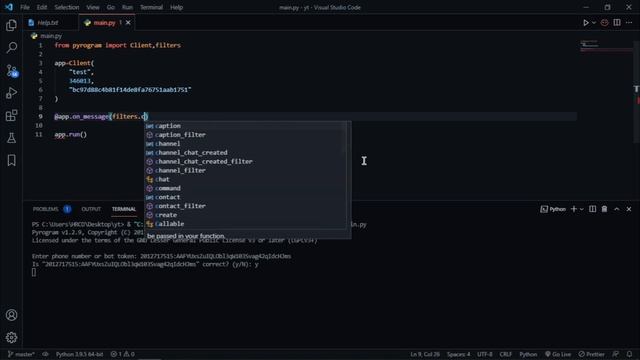The height and width of the screenshot is (360, 640).
Task: Open the Terminal menu
Action: (x=151, y=7)
